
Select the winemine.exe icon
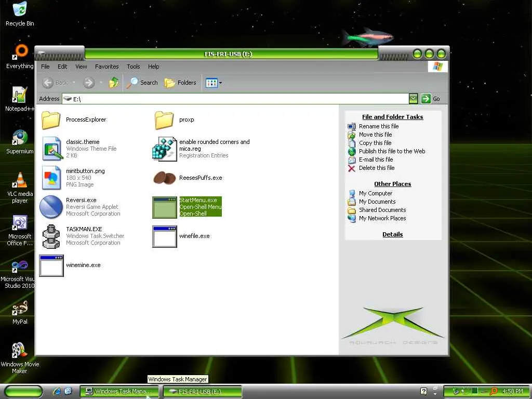tap(51, 265)
